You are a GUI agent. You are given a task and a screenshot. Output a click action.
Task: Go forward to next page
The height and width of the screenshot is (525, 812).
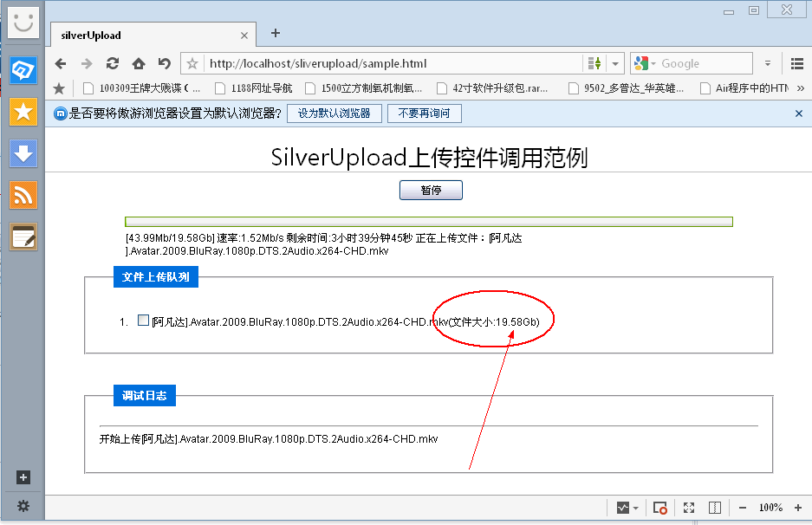(87, 64)
